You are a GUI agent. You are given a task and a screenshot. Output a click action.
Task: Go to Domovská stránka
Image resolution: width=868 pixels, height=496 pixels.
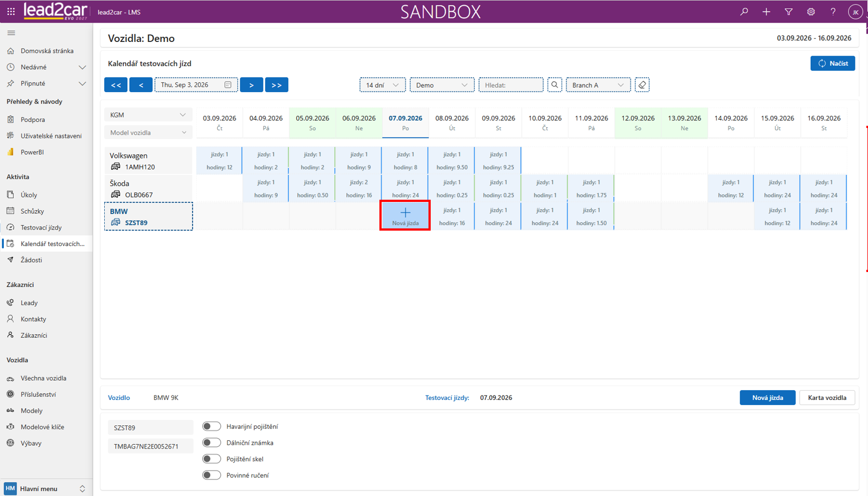[46, 51]
